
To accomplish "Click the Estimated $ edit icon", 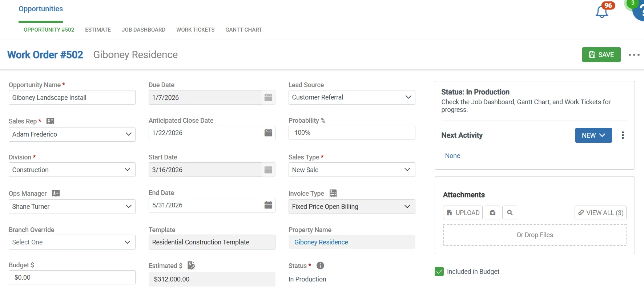I will coord(191,265).
